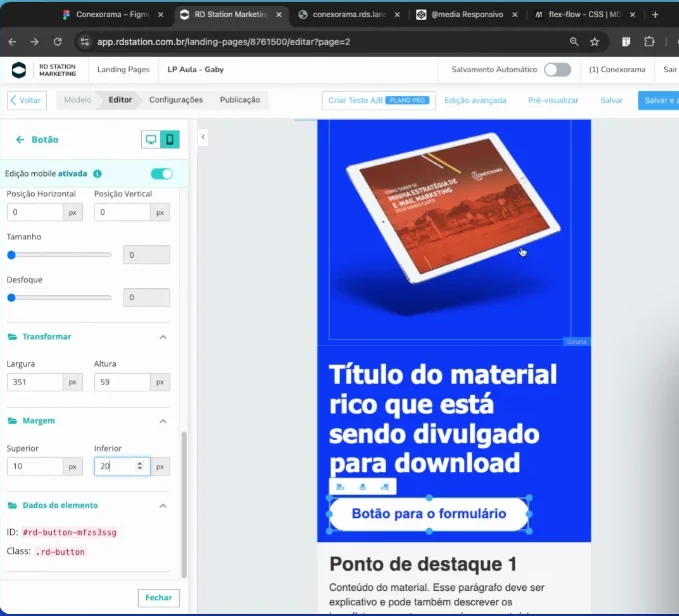
Task: Switch to the flex-flow CSS MDN tab
Action: click(x=585, y=15)
